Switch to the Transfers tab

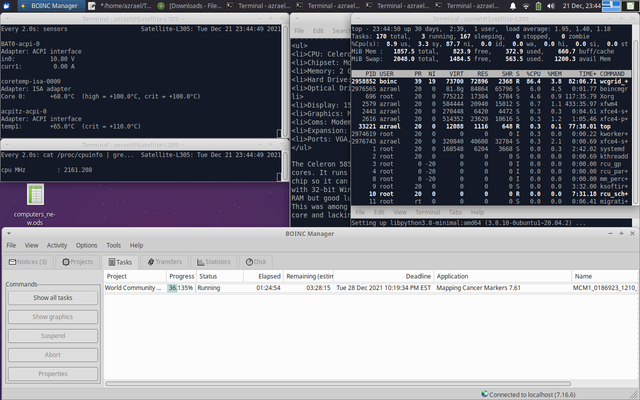(x=164, y=262)
